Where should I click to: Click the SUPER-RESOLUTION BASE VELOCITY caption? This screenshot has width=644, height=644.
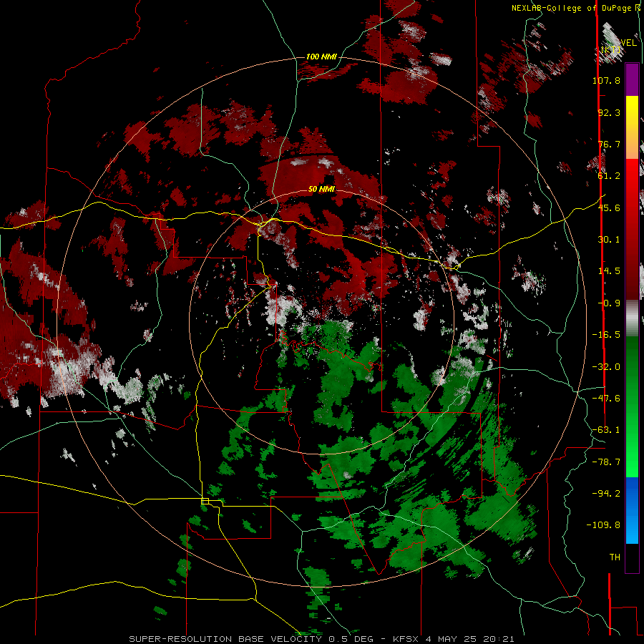coord(321,639)
